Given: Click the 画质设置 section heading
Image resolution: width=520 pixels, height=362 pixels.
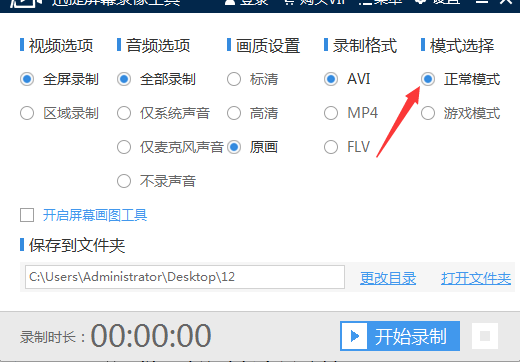Looking at the screenshot, I should (x=268, y=46).
